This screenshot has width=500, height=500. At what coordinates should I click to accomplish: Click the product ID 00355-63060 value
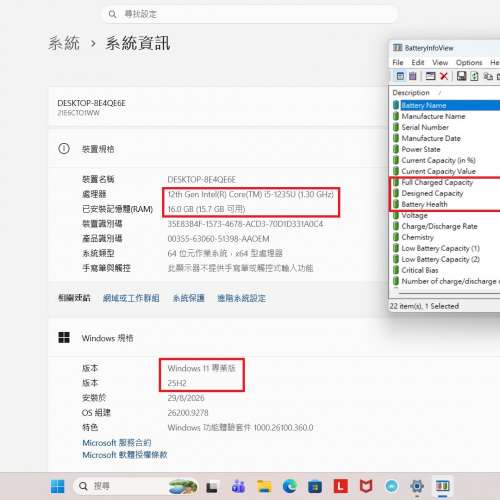tap(218, 239)
